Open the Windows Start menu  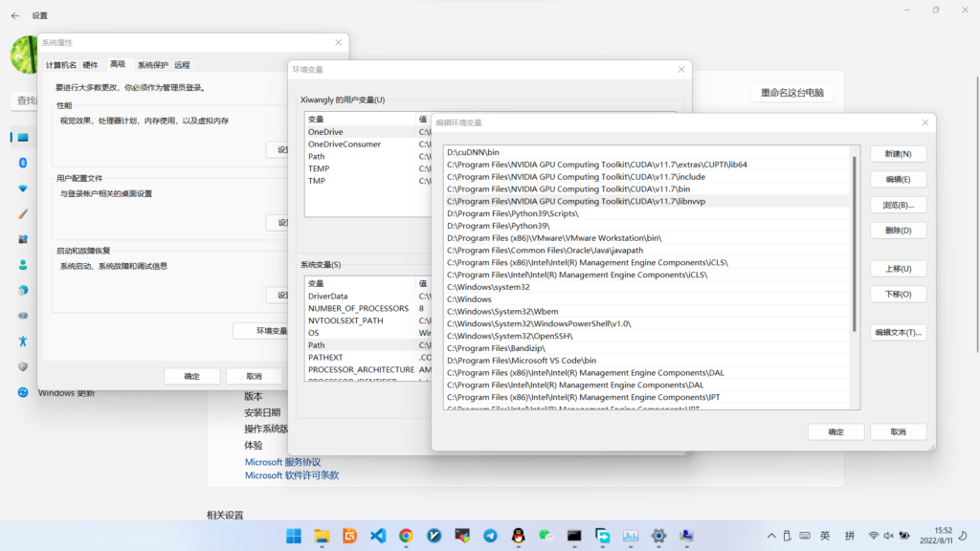294,536
